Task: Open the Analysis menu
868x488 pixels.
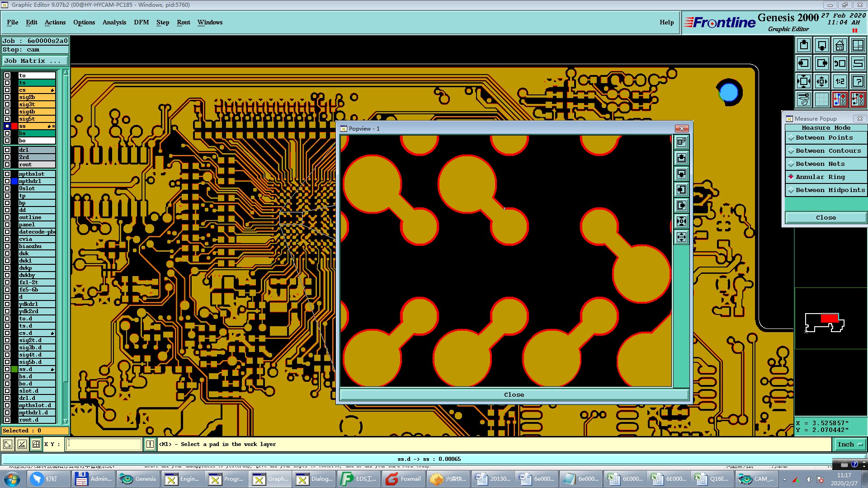Action: (x=114, y=22)
